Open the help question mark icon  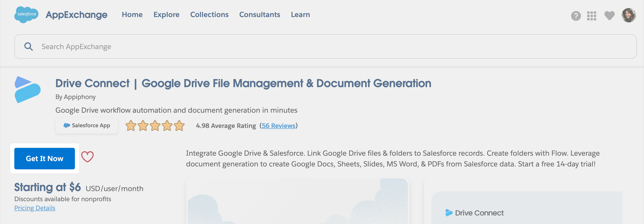[x=576, y=16]
